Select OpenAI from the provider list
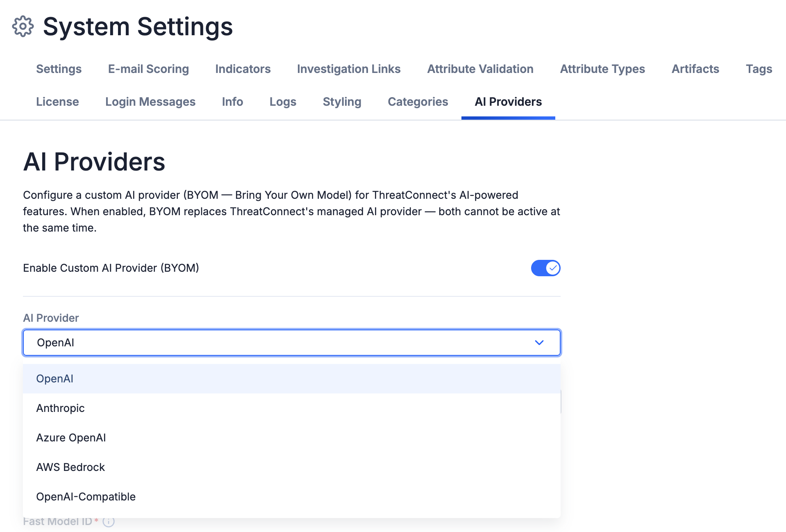786x532 pixels. [292, 379]
